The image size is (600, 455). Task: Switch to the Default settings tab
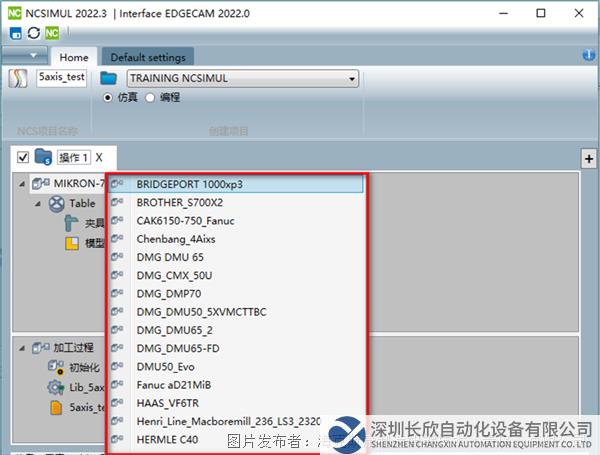148,57
